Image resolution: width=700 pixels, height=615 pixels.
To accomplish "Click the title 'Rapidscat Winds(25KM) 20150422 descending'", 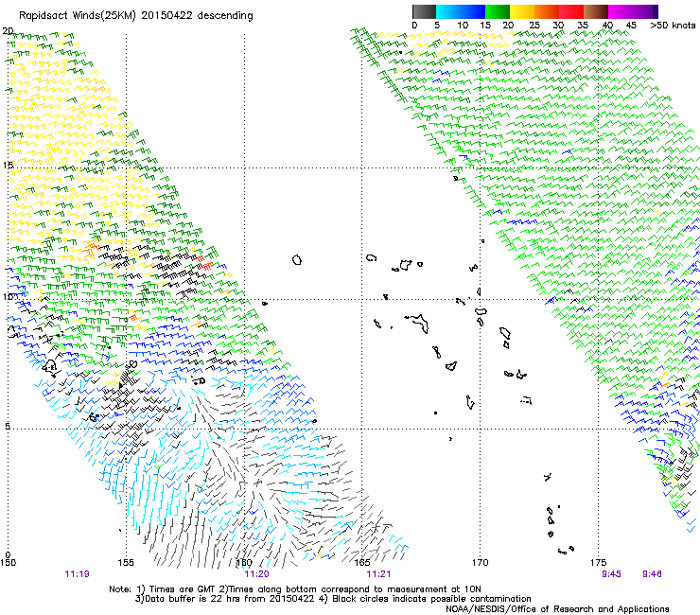I will (135, 16).
